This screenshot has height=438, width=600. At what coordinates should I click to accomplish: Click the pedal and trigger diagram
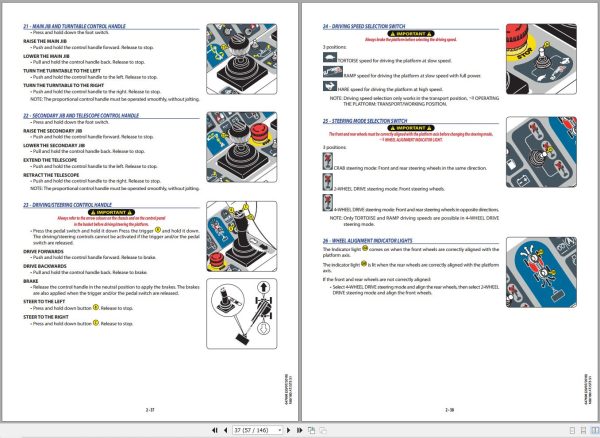[x=242, y=314]
